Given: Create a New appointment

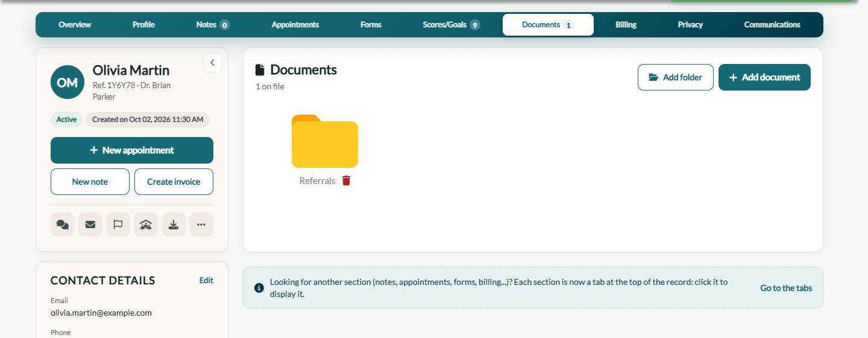Looking at the screenshot, I should pyautogui.click(x=132, y=150).
